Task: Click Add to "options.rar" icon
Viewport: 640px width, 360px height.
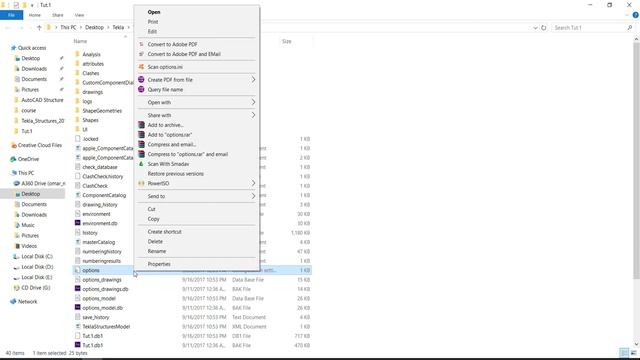Action: point(141,135)
